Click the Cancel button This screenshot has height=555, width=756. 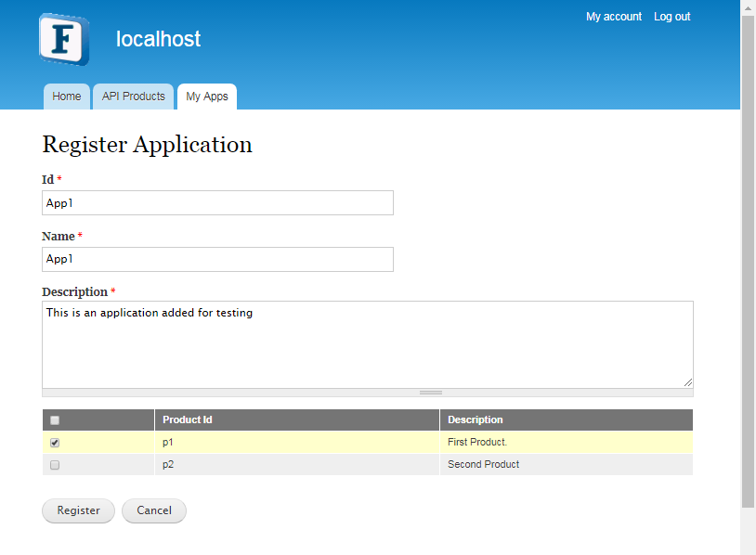[x=154, y=510]
